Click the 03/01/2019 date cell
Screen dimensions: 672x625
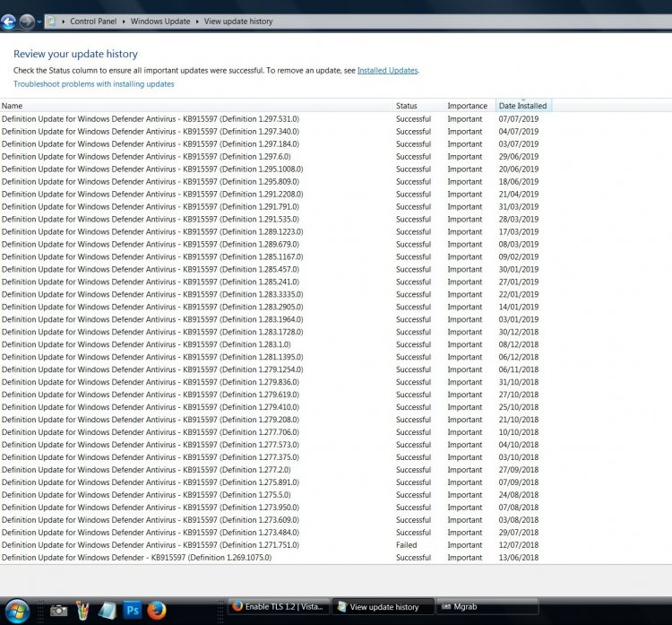point(519,319)
